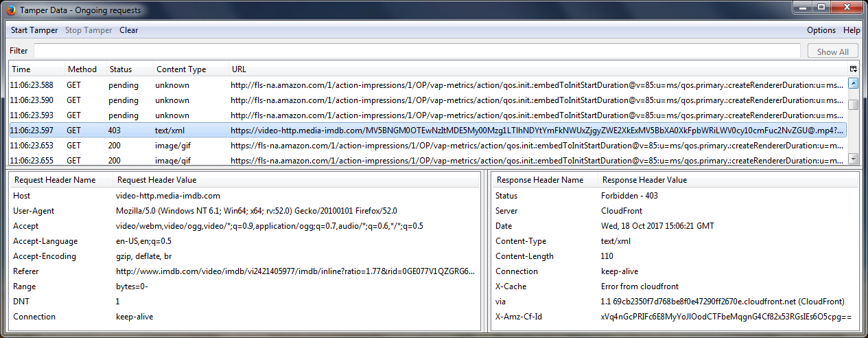Viewport: 868px width, 338px height.
Task: Select the 403 request at 11:06:23.597
Action: coord(428,131)
